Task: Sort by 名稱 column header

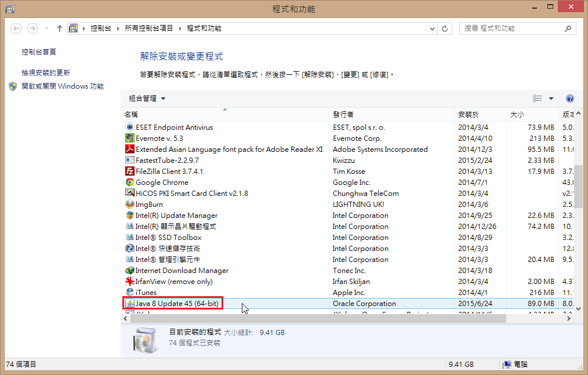Action: click(x=225, y=114)
